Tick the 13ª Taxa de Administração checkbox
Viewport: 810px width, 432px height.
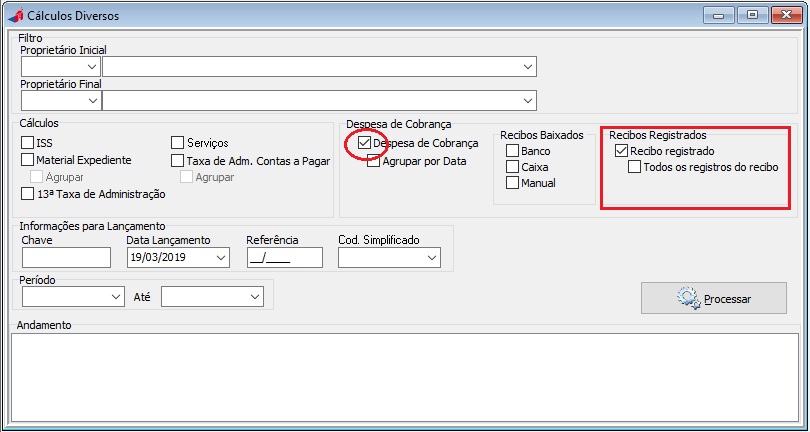click(x=28, y=194)
